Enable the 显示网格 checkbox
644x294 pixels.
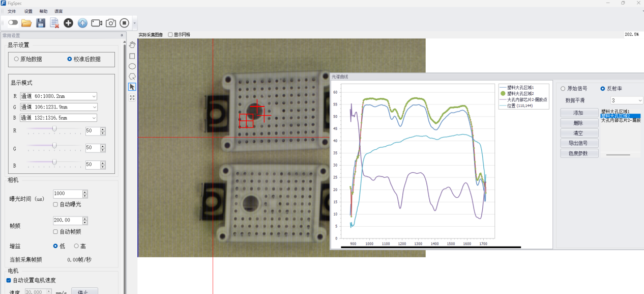pos(170,35)
